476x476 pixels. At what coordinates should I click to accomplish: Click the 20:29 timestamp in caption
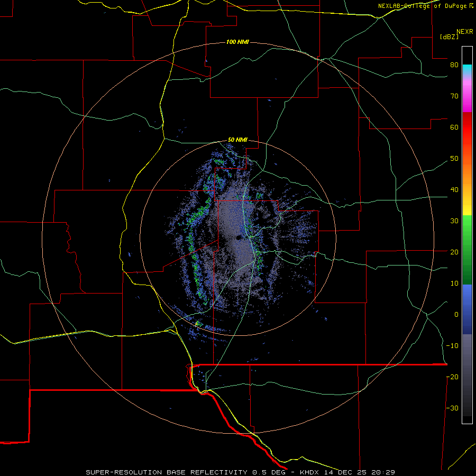click(384, 472)
